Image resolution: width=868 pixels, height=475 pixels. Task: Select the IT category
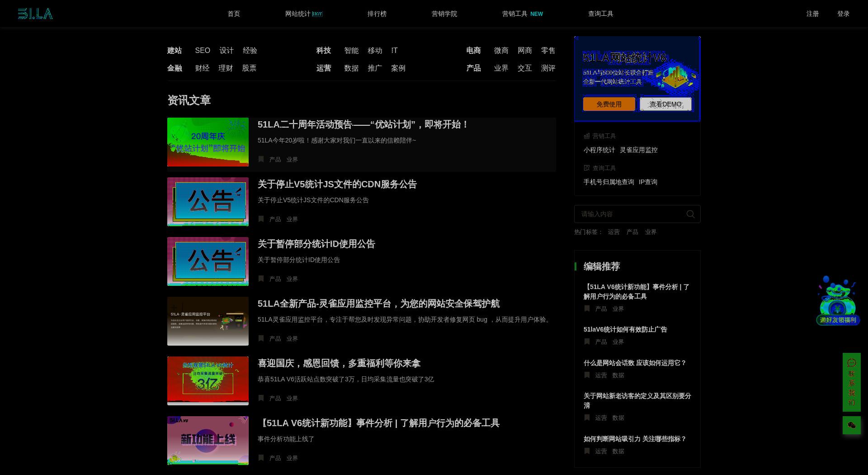[395, 50]
